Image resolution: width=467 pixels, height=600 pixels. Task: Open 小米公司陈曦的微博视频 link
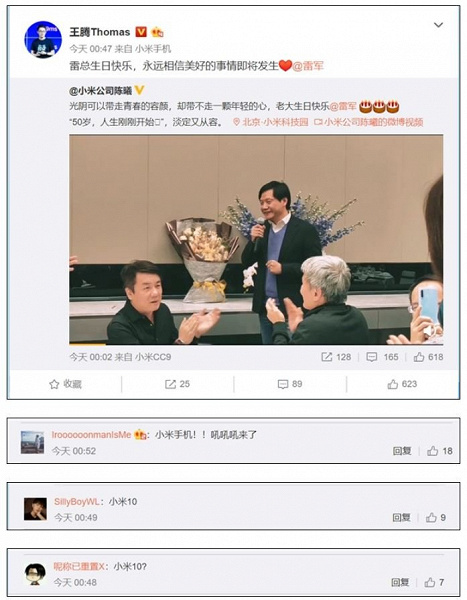(x=369, y=122)
